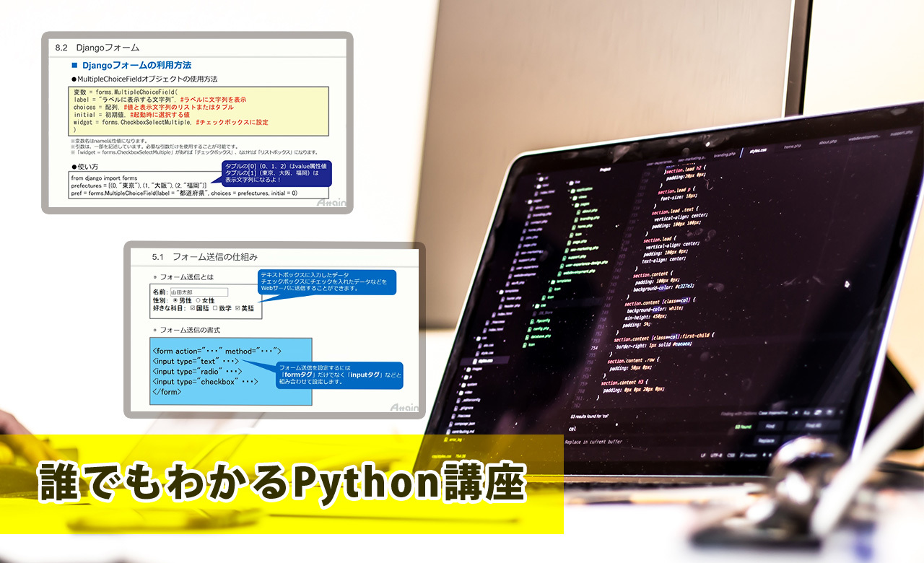Click the フォーム送信の仕組み slide thumbnail

tap(274, 330)
